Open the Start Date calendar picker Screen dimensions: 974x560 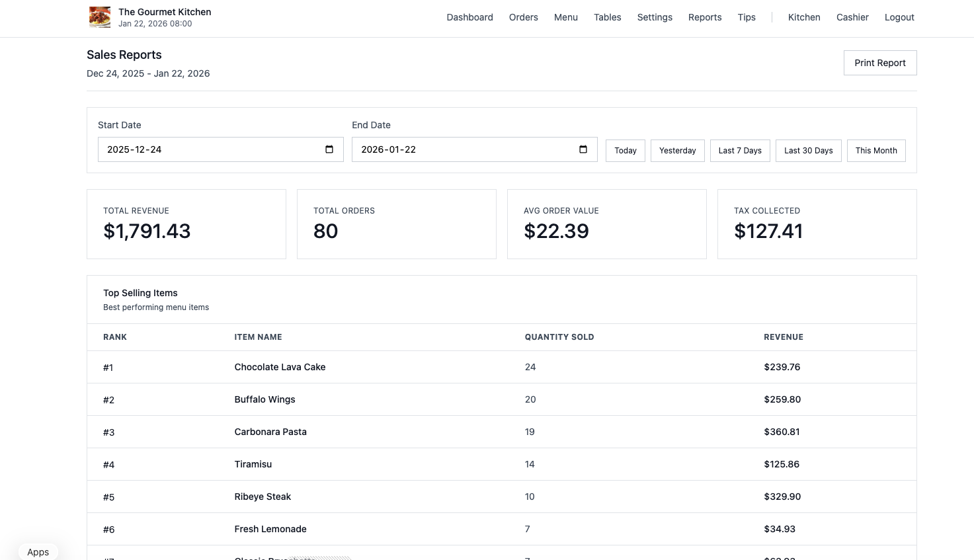click(329, 149)
